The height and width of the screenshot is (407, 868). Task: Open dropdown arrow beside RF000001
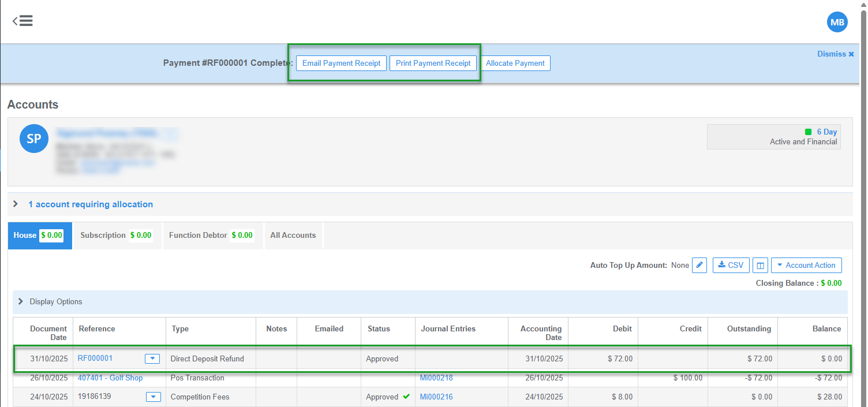pos(152,359)
